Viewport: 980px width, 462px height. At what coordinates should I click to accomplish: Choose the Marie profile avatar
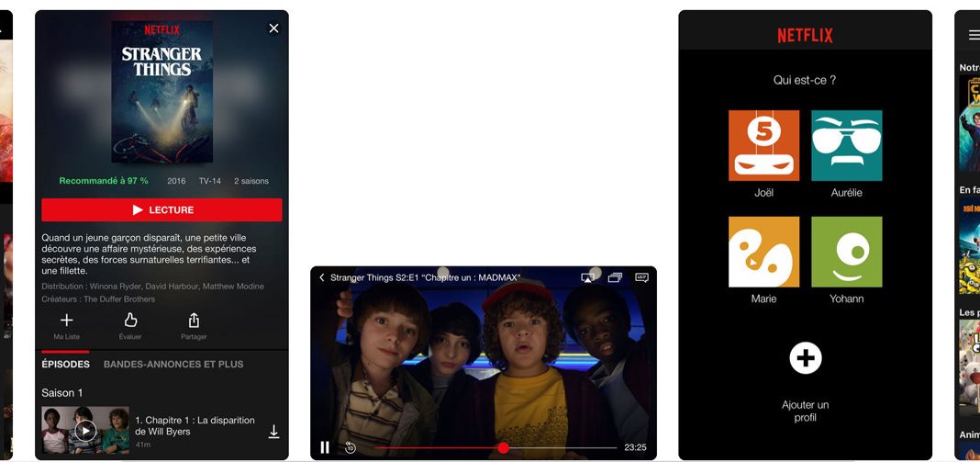coord(763,252)
